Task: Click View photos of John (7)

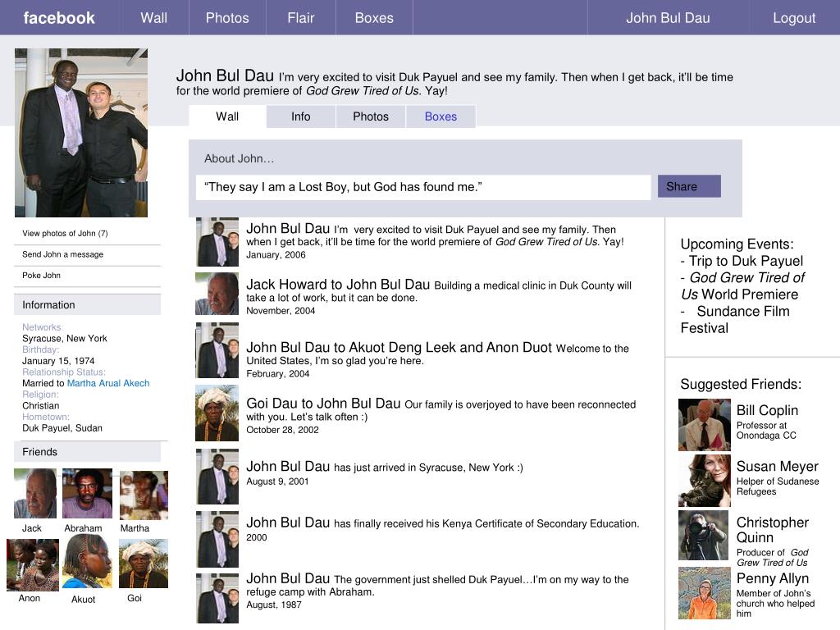Action: 65,234
